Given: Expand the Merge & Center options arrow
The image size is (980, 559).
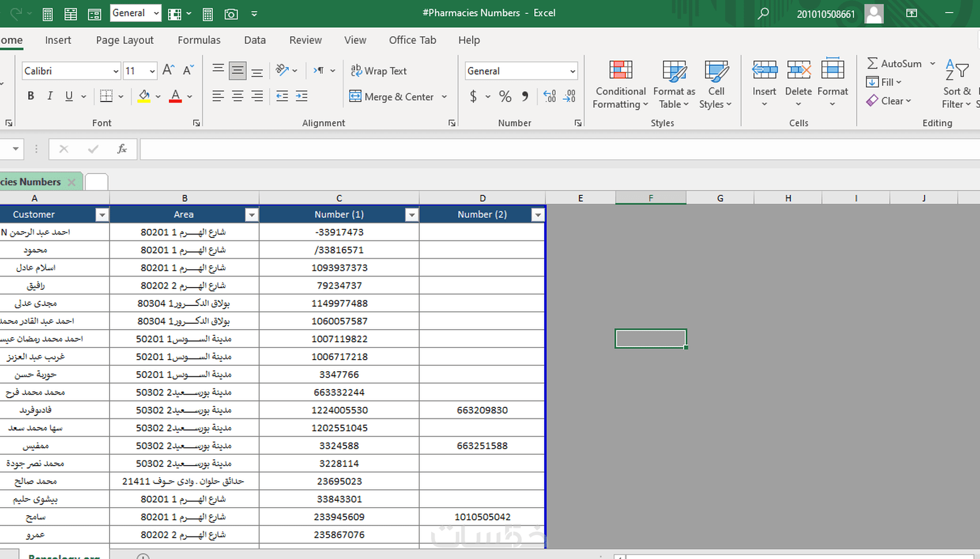Looking at the screenshot, I should click(444, 97).
